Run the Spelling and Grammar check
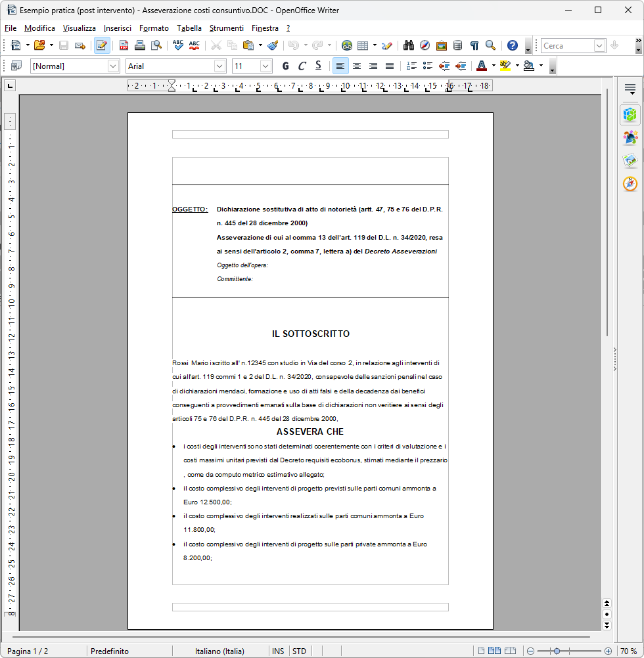644x658 pixels. point(177,45)
